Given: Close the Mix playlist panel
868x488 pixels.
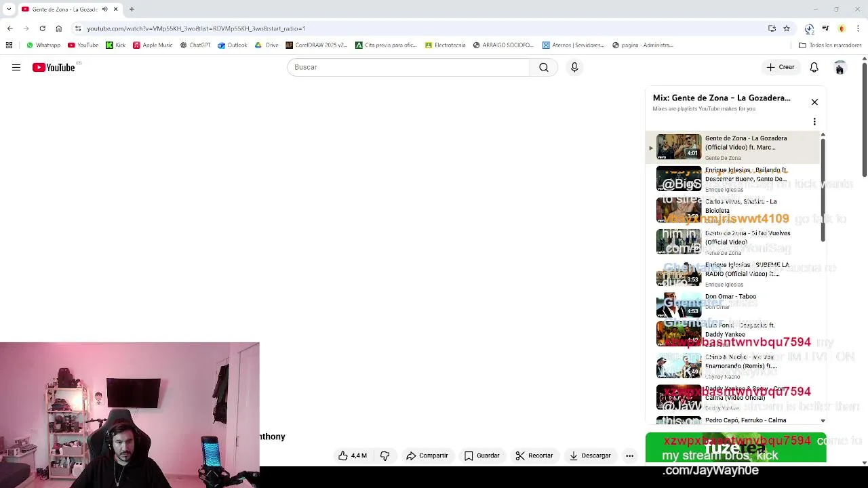Looking at the screenshot, I should click(814, 102).
